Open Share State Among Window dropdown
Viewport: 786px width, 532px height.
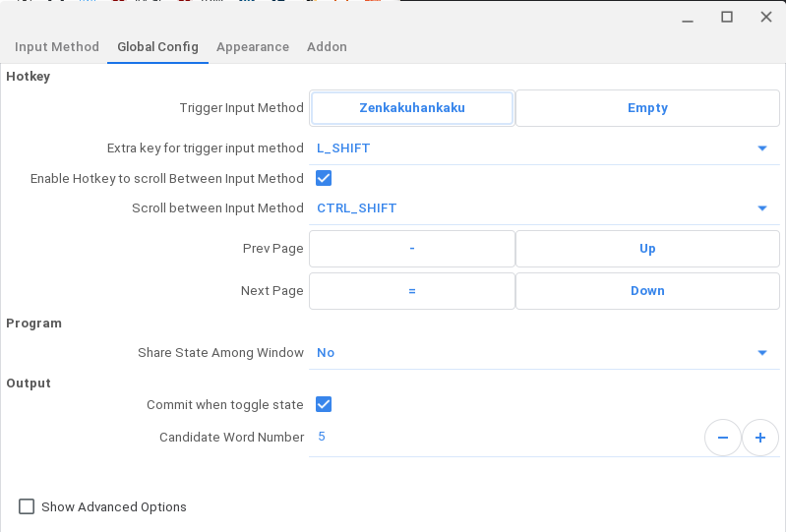[544, 353]
